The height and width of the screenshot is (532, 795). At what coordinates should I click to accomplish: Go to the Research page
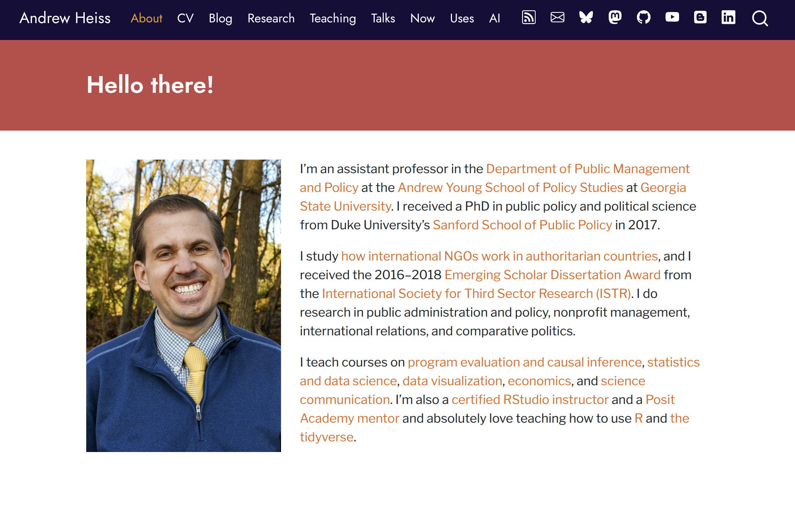click(271, 18)
